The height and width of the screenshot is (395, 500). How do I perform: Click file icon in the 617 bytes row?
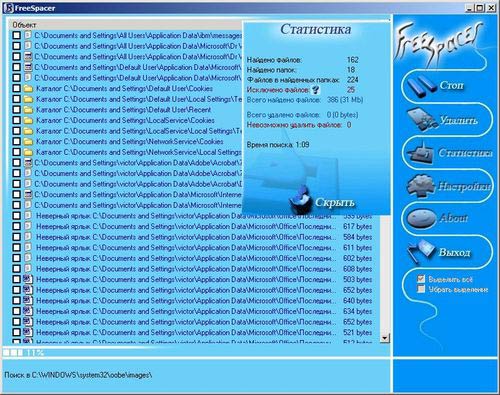[28, 226]
